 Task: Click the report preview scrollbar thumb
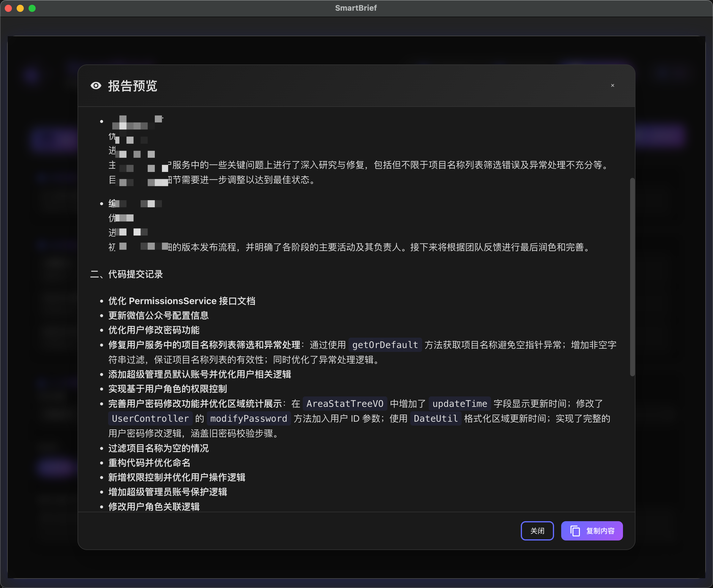click(632, 276)
